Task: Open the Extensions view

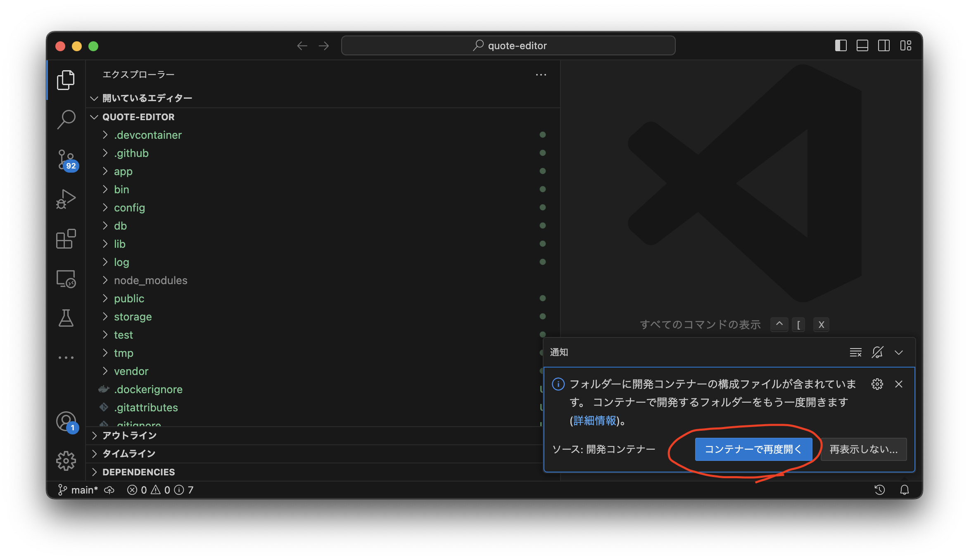Action: click(66, 239)
